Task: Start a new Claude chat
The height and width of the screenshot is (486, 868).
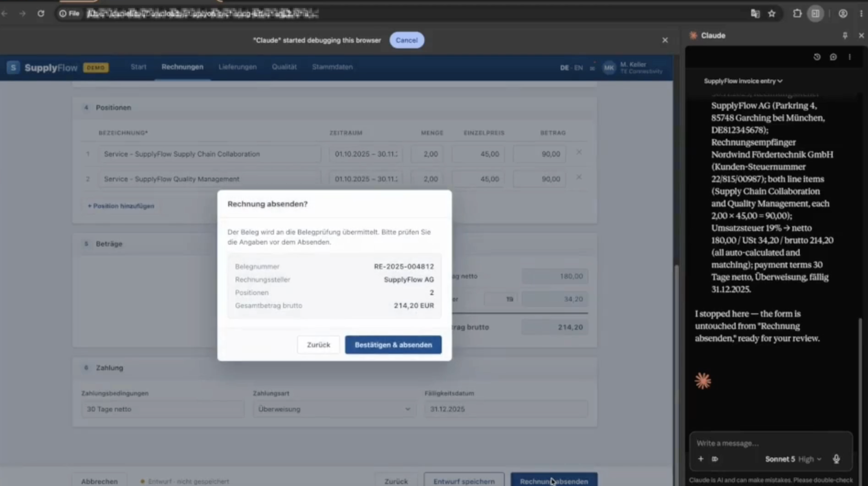Action: [x=833, y=57]
